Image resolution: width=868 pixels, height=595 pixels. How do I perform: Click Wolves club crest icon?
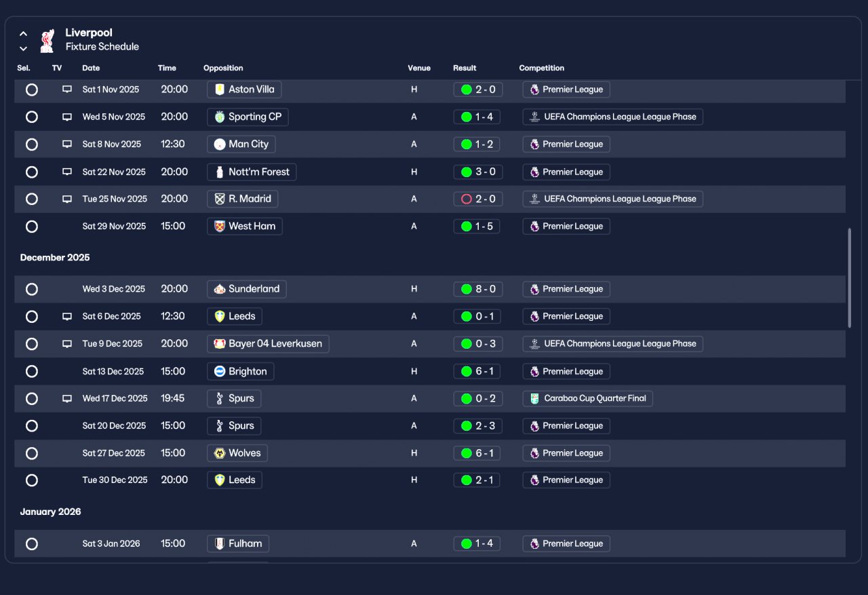[x=219, y=453]
